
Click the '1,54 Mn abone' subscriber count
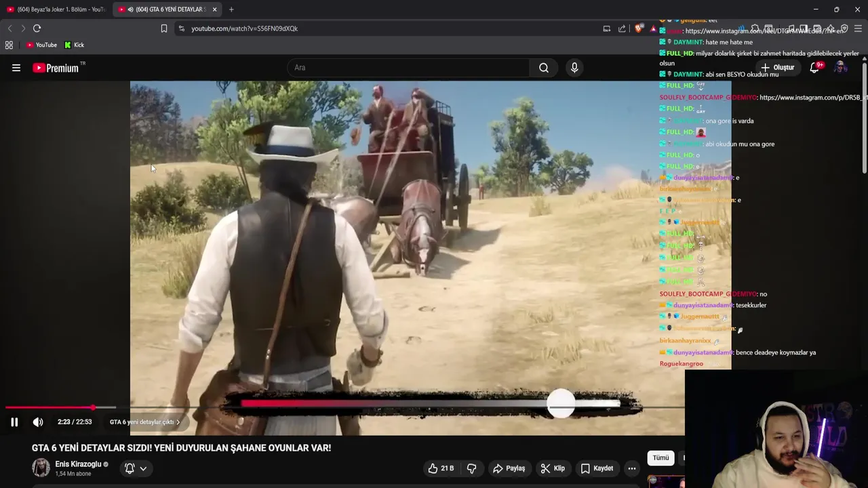[x=73, y=474]
